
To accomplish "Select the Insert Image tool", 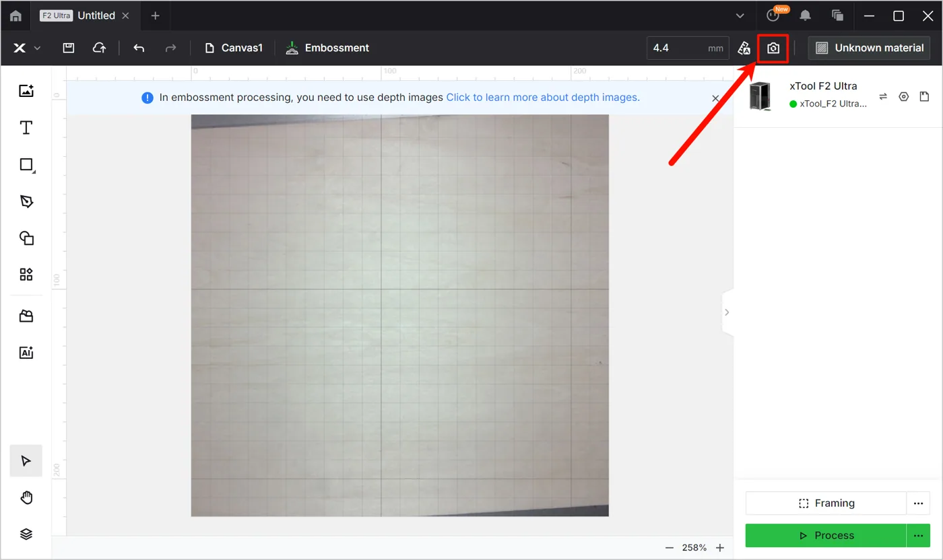I will [26, 91].
